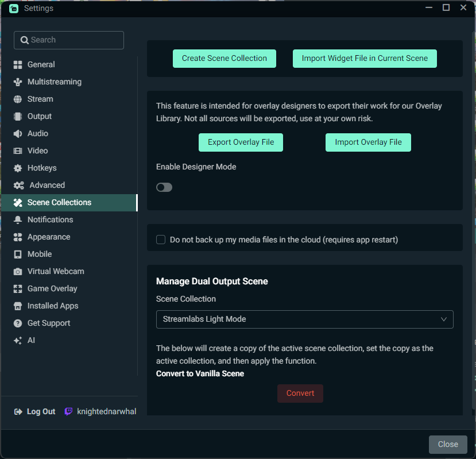Open the Get Support section
476x459 pixels.
[18, 323]
